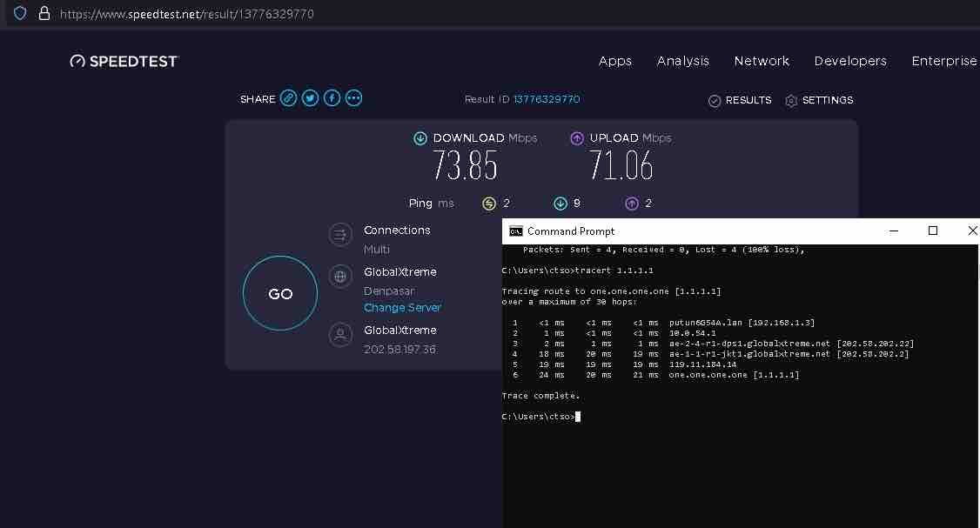
Task: Click the Denpasar server location text
Action: tap(389, 291)
